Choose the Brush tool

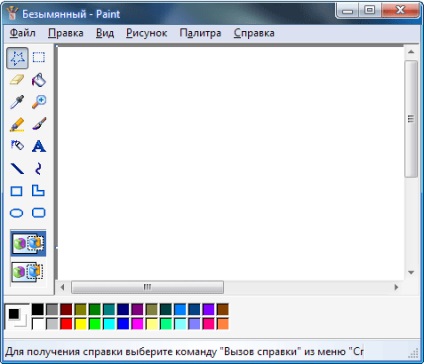point(39,124)
